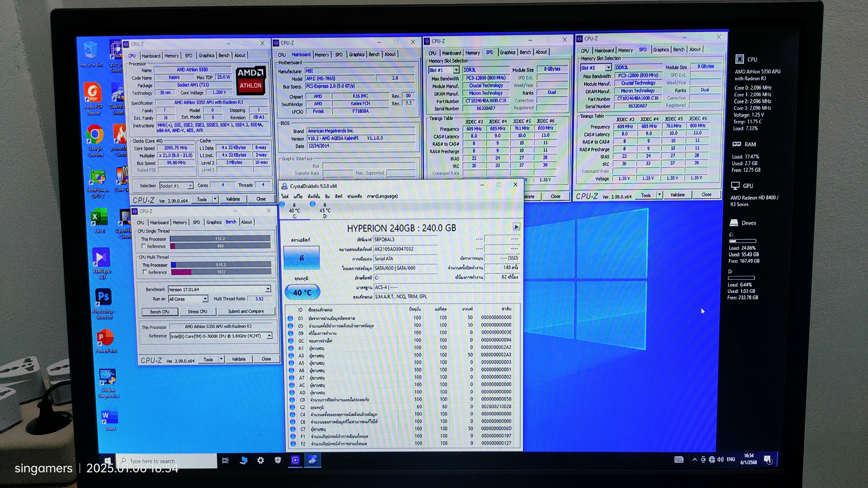
Task: Click the Tools button in Slot #2 CPU-Z window
Action: (x=646, y=195)
